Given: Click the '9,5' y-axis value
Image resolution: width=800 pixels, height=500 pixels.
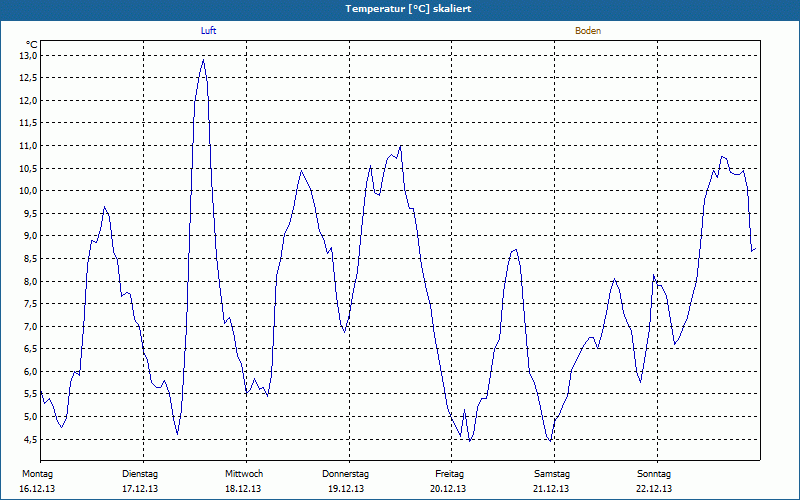Looking at the screenshot, I should (x=31, y=213).
